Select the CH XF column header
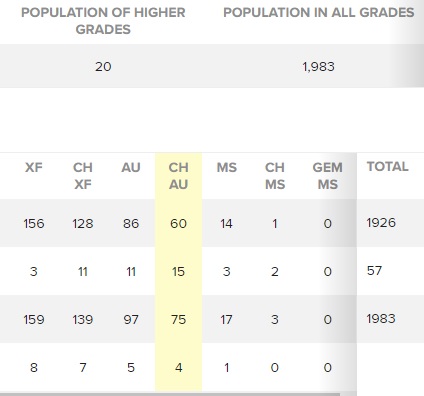This screenshot has height=396, width=424. point(83,176)
